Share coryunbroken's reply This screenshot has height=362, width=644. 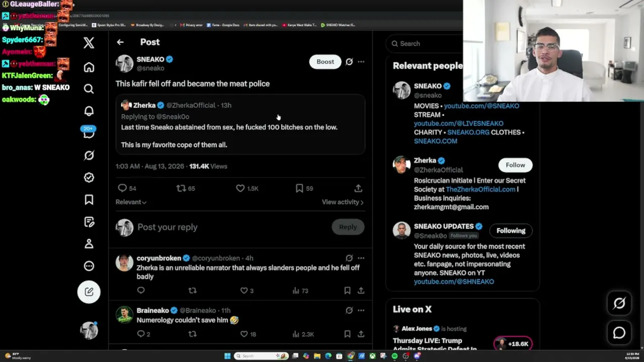pos(361,291)
